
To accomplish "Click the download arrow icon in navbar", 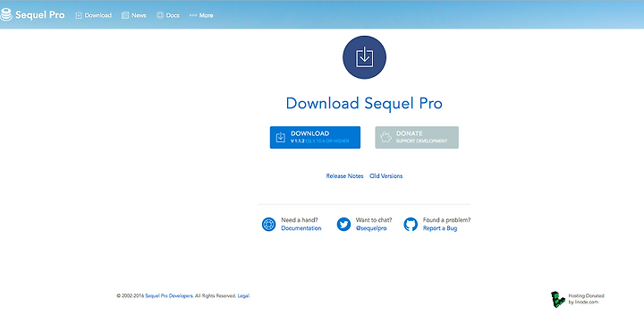I will pyautogui.click(x=79, y=15).
